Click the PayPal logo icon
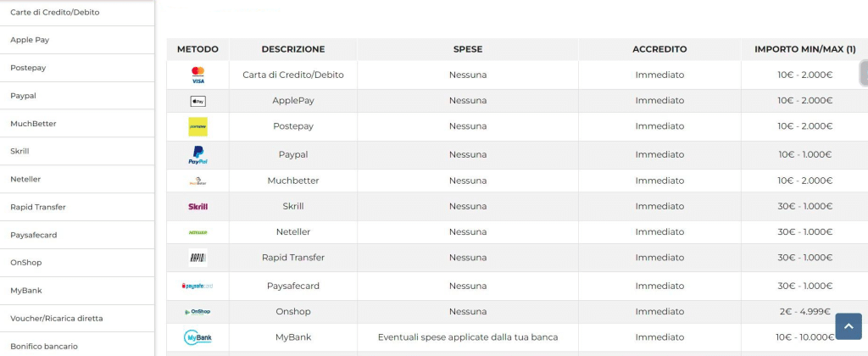The height and width of the screenshot is (356, 868). [x=198, y=155]
